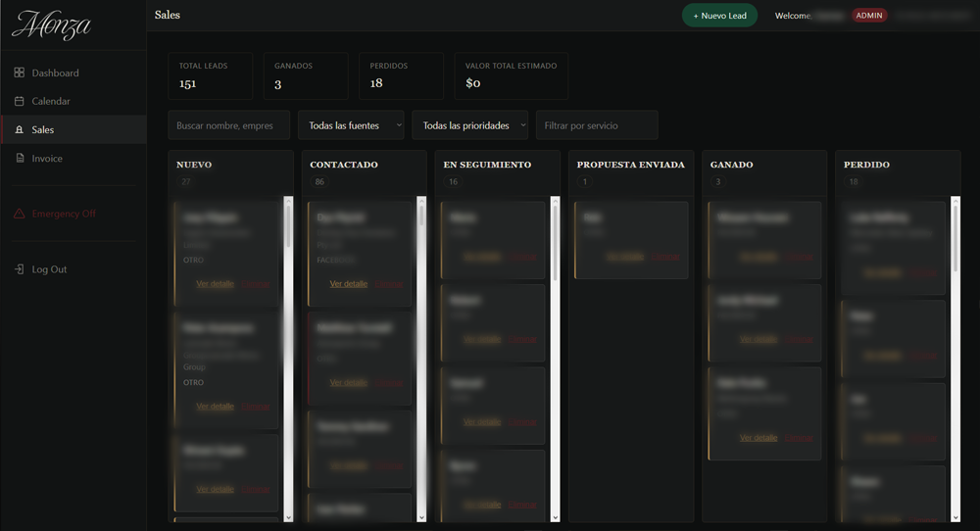Click the NUEVO column header

[x=194, y=165]
